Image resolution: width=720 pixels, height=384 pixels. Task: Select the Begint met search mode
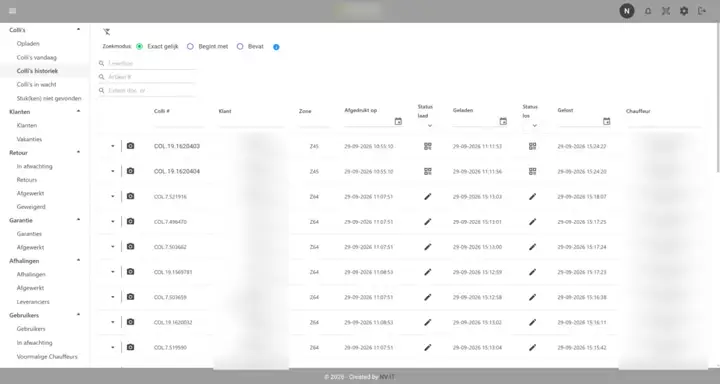190,46
